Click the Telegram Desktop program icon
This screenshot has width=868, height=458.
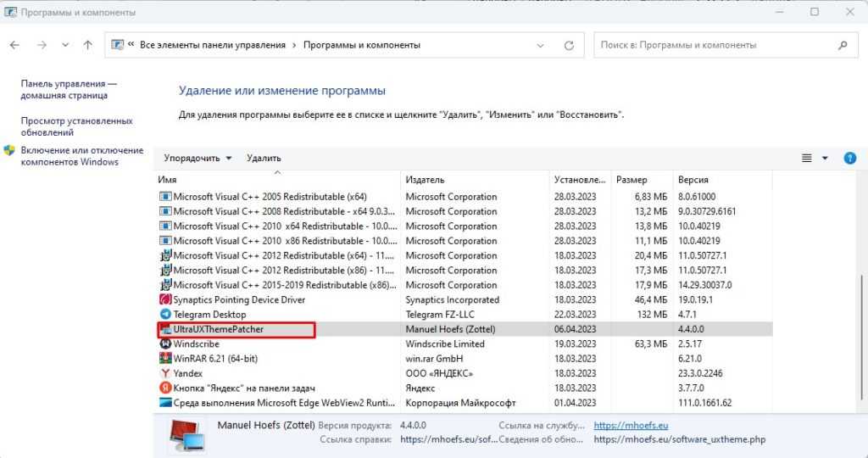pos(165,315)
